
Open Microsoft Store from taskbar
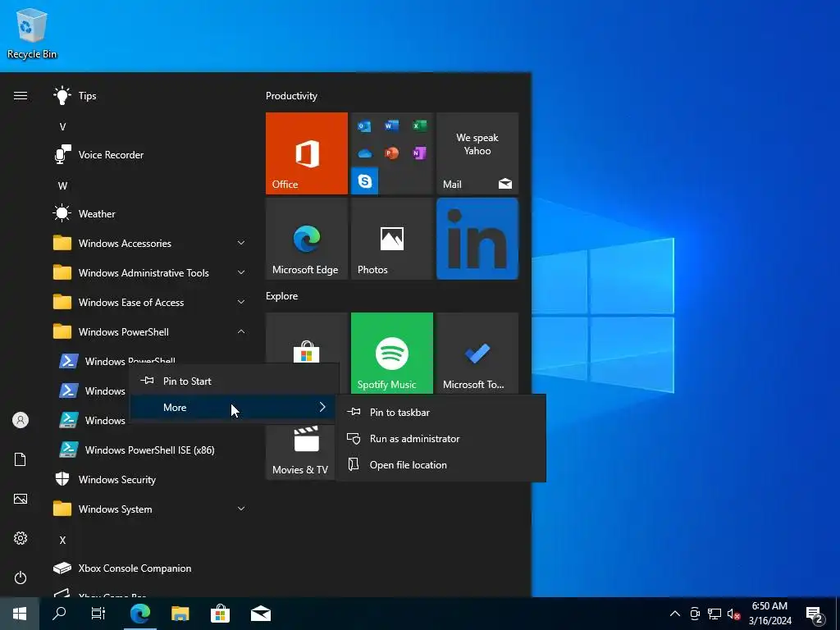[x=220, y=614]
